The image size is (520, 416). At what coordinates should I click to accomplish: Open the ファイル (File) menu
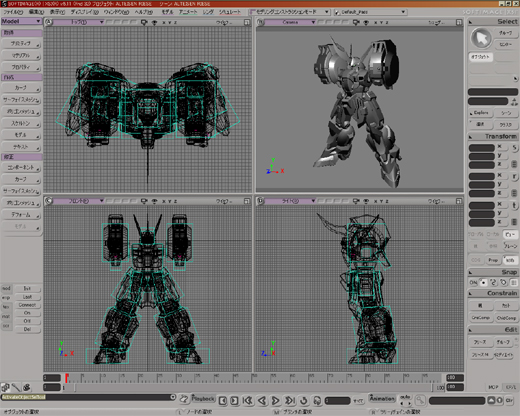click(13, 12)
